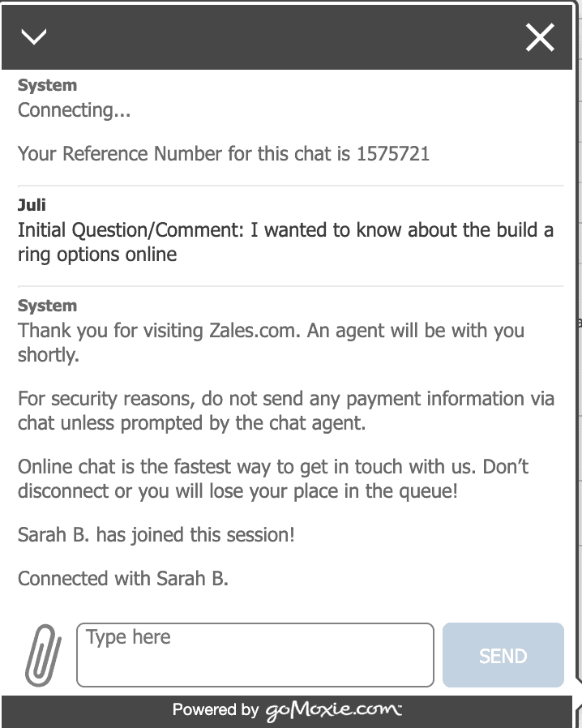
Task: Click the 'Thank you for visiting Zales.com' message
Action: coord(271,343)
